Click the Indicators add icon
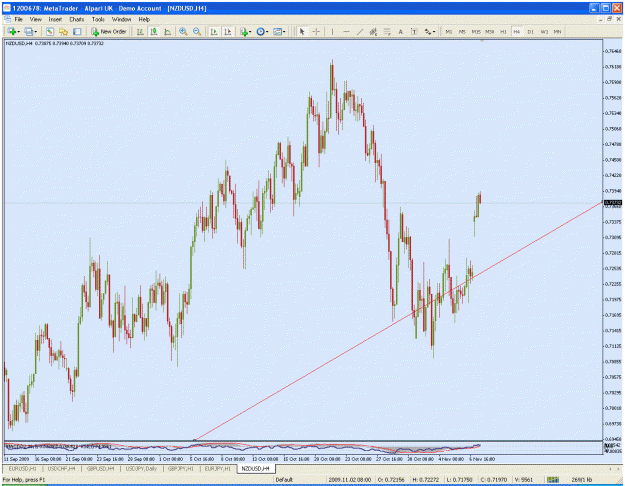 [x=244, y=31]
